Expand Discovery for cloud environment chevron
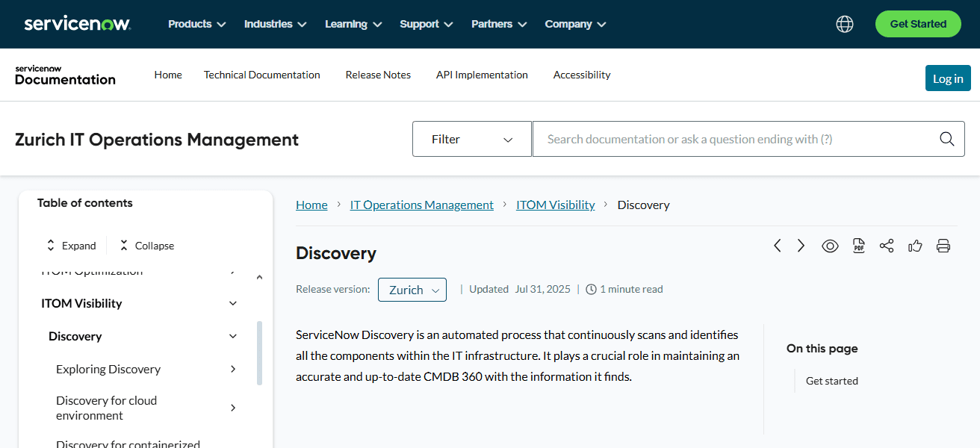This screenshot has height=448, width=980. [x=233, y=408]
